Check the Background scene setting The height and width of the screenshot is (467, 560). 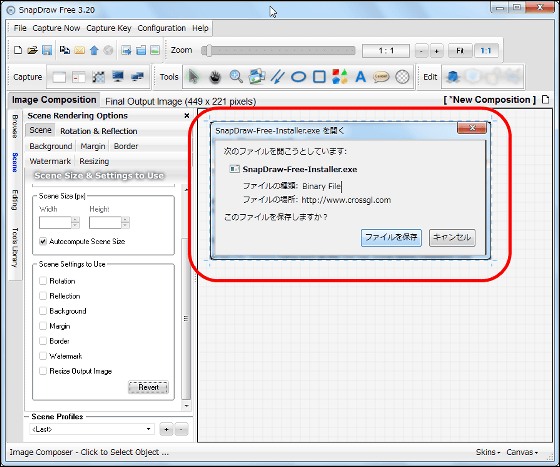click(43, 311)
